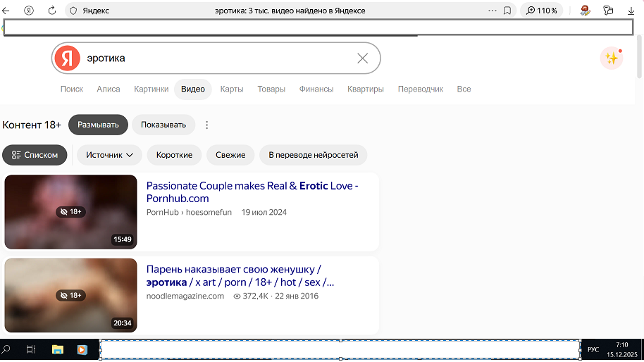This screenshot has height=362, width=644.
Task: Switch to the Поиск tab
Action: [x=71, y=89]
